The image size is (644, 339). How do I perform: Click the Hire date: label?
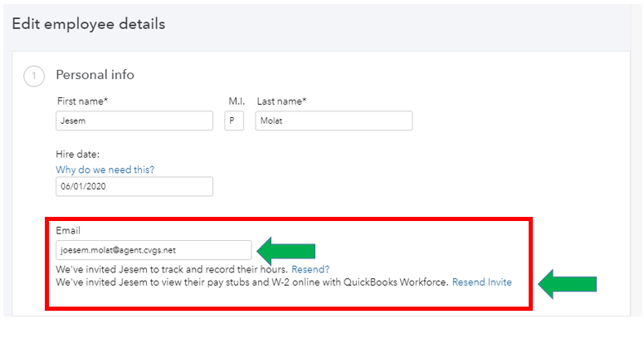click(x=77, y=154)
